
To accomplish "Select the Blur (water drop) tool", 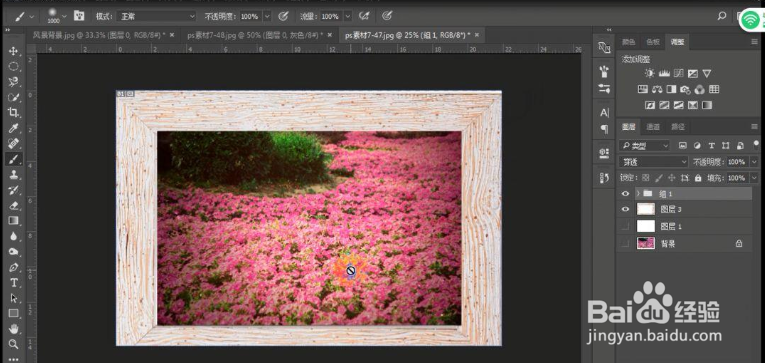I will [x=14, y=236].
